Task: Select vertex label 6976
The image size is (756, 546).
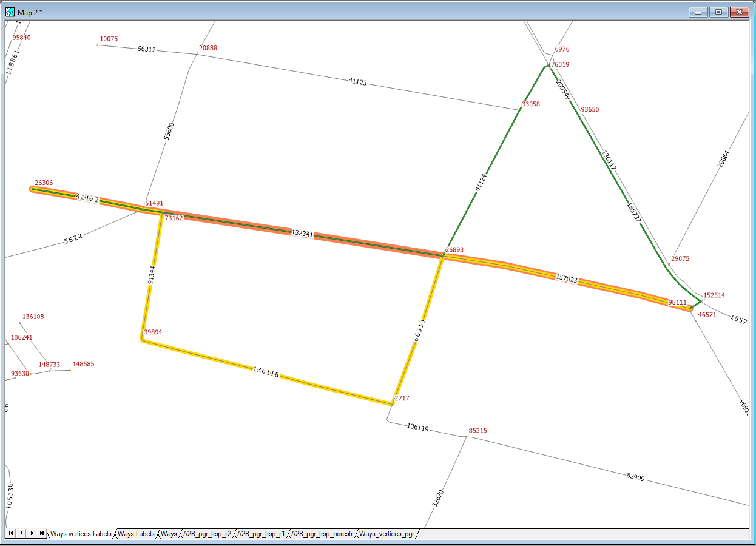Action: (562, 49)
